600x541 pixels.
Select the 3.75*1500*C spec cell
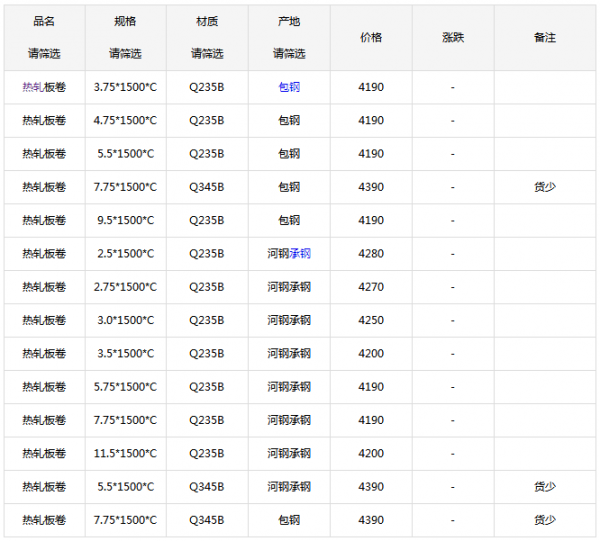pos(125,87)
